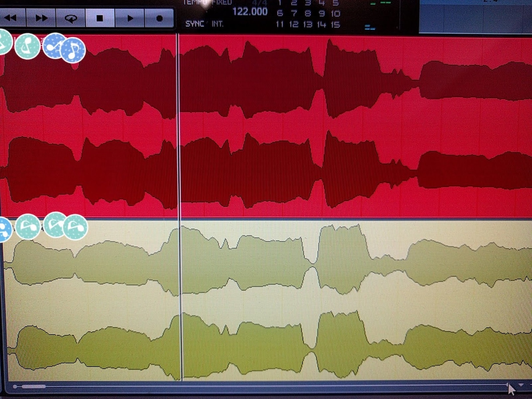Toggle the TEMPO FIXED mode label

click(207, 2)
